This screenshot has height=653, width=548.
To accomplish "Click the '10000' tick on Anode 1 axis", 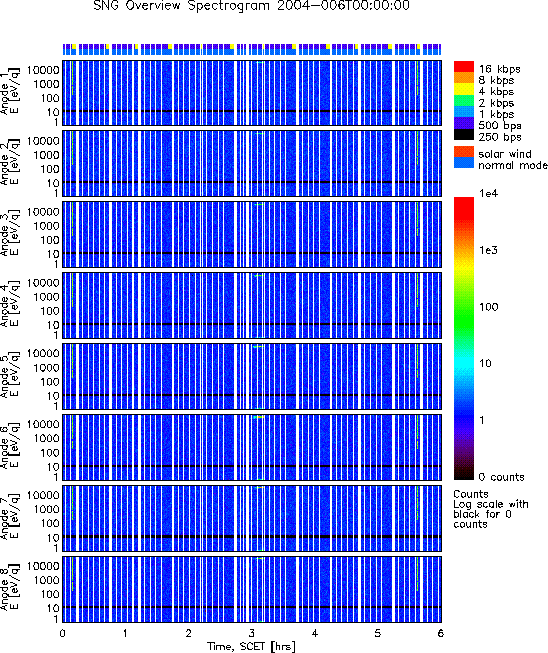I will click(42, 70).
